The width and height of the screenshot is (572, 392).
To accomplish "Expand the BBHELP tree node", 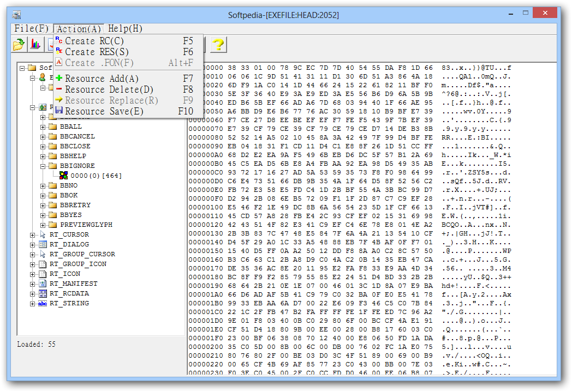I will coord(43,156).
